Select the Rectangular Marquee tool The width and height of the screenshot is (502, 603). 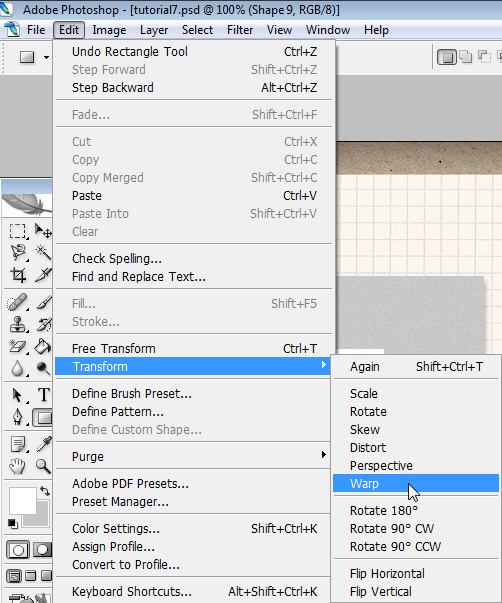click(x=17, y=231)
